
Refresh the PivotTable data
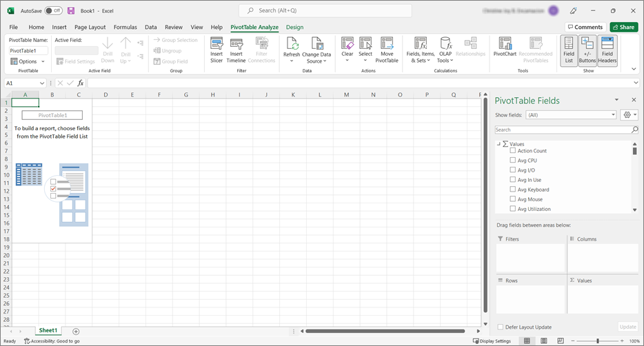[292, 49]
